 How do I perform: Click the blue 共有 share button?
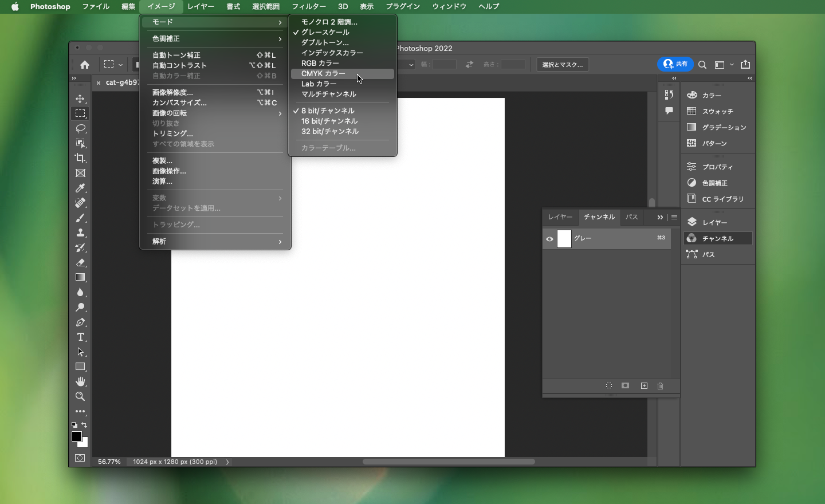(x=676, y=64)
